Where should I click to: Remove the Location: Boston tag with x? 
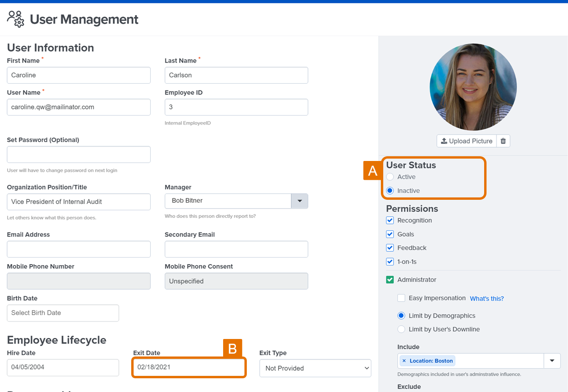[404, 361]
